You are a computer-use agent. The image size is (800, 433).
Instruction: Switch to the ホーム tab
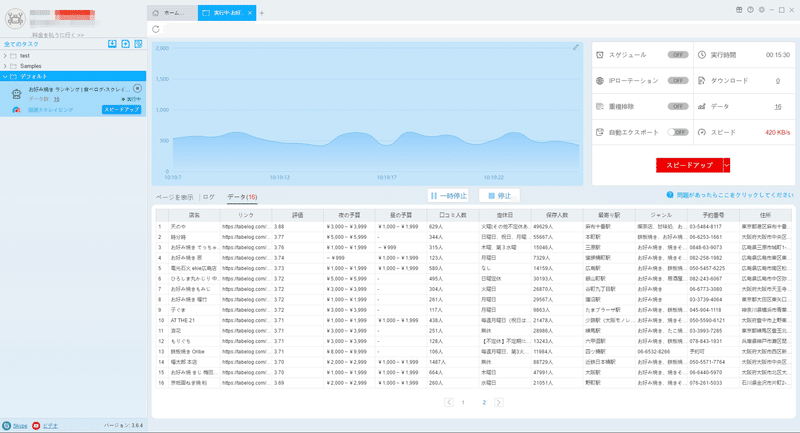point(171,13)
